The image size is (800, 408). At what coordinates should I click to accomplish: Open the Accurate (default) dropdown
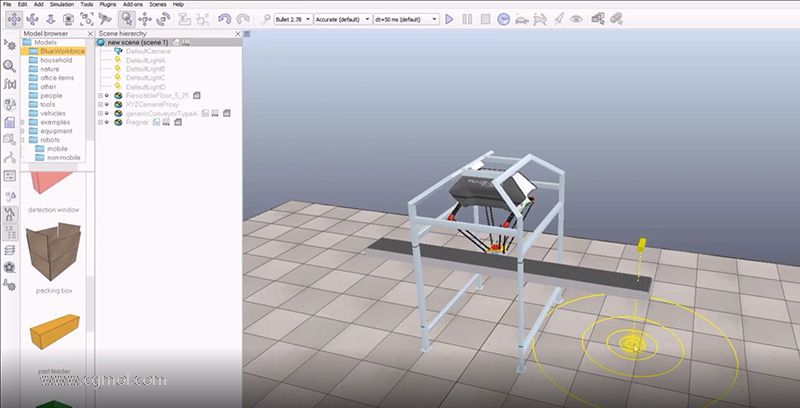pos(342,19)
